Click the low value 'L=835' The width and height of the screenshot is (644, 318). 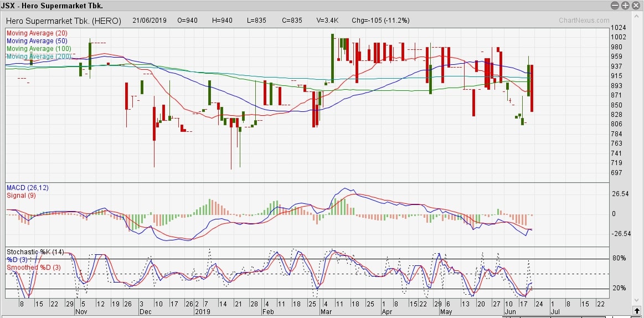coord(257,20)
